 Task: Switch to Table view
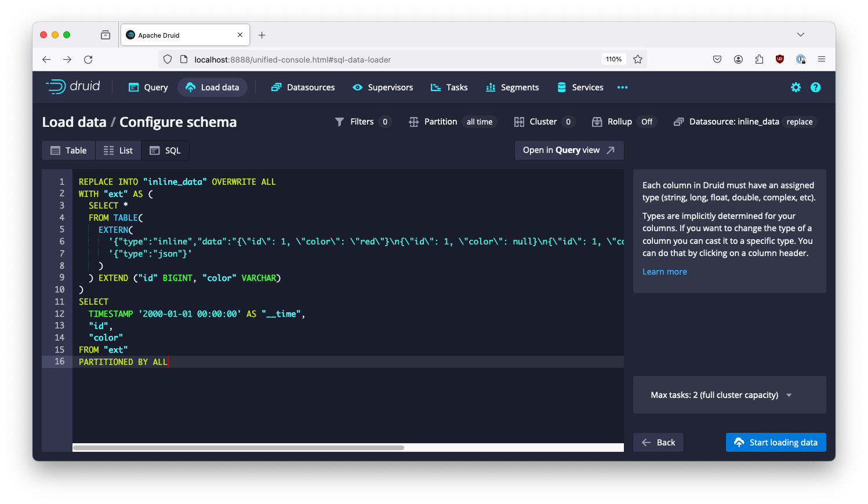68,151
